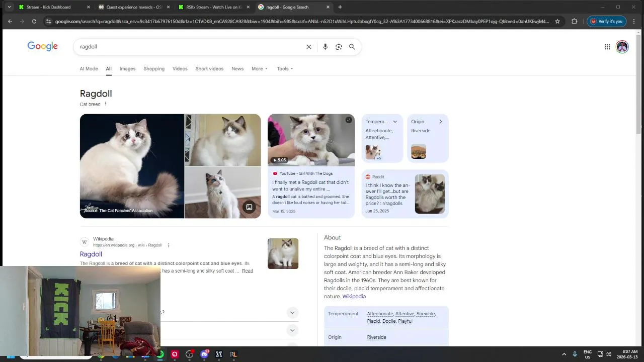Open three-dot menu next to Wikipedia result URL
Screen dimensions: 644x362
click(x=169, y=245)
